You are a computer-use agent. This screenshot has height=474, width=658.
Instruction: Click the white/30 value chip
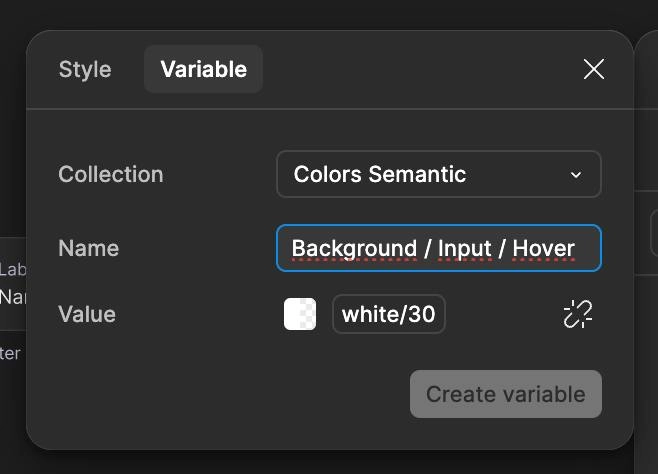point(389,314)
